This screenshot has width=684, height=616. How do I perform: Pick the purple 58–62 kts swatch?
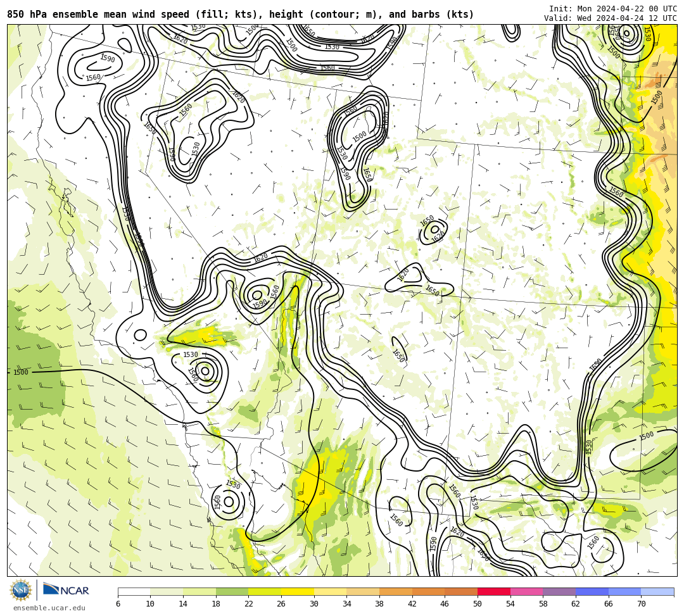(559, 591)
